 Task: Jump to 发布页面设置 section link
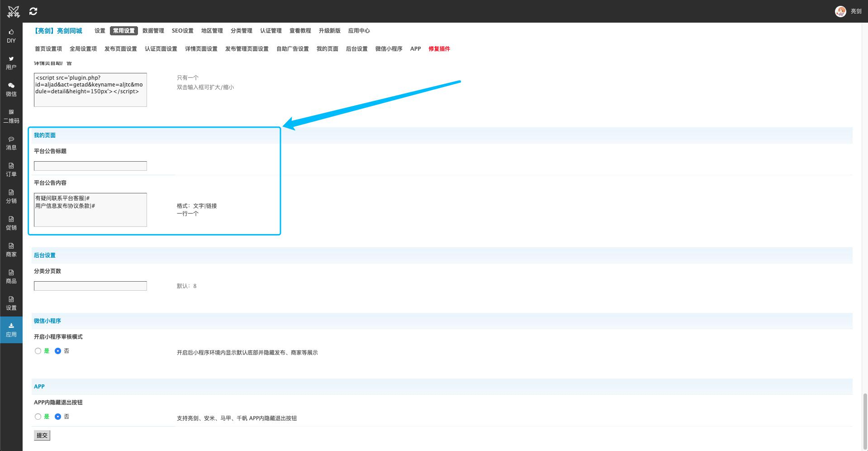tap(121, 49)
